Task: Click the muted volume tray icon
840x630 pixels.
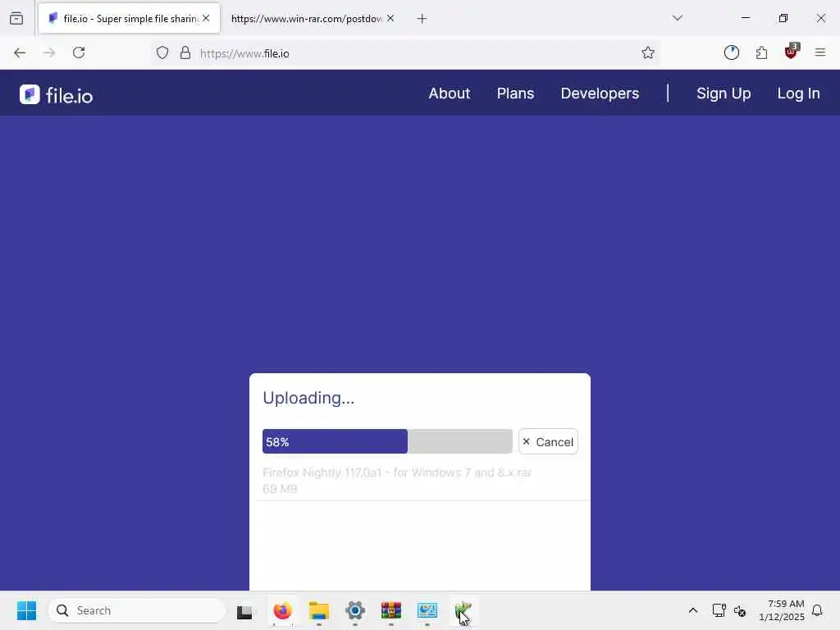Action: (740, 610)
